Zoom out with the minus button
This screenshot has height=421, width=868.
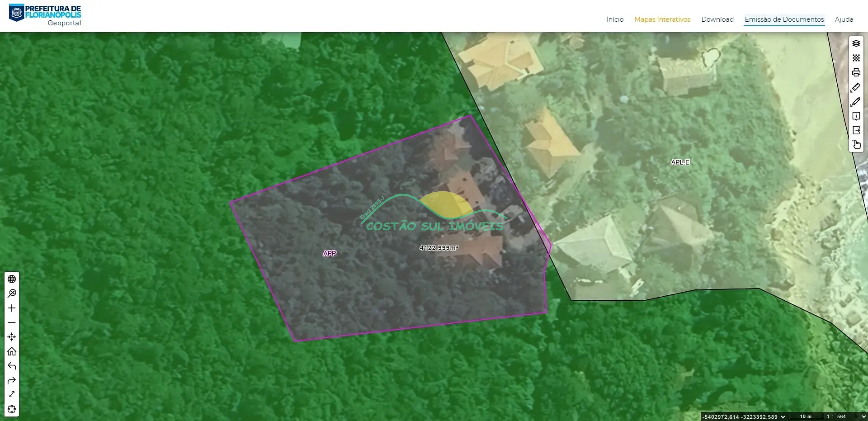(x=12, y=322)
